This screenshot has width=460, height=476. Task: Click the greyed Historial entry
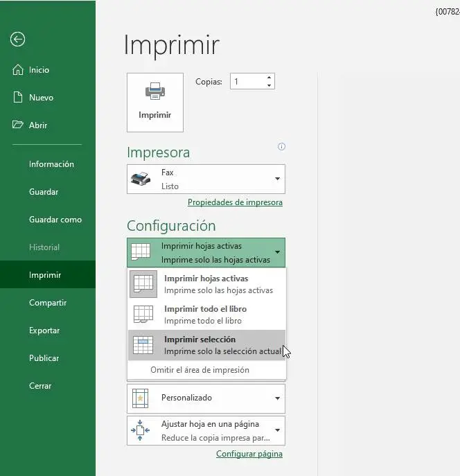[48, 247]
